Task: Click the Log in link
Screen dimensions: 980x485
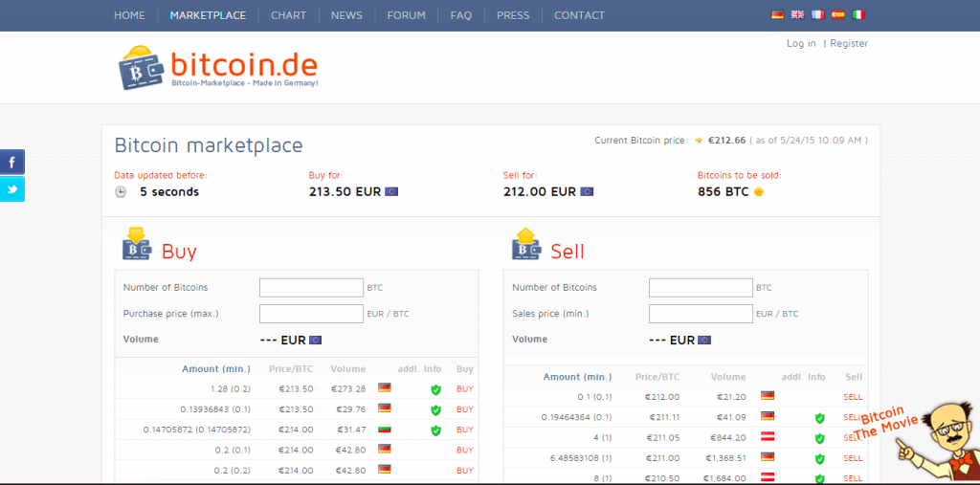Action: [x=801, y=43]
